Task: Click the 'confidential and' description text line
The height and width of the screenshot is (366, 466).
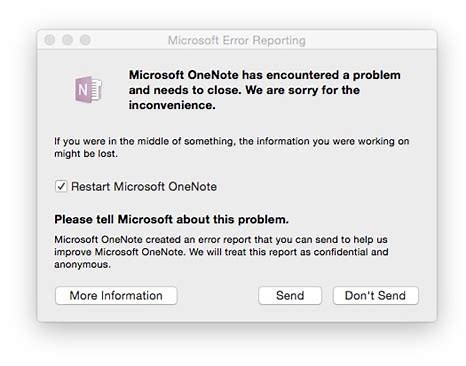Action: coord(221,252)
